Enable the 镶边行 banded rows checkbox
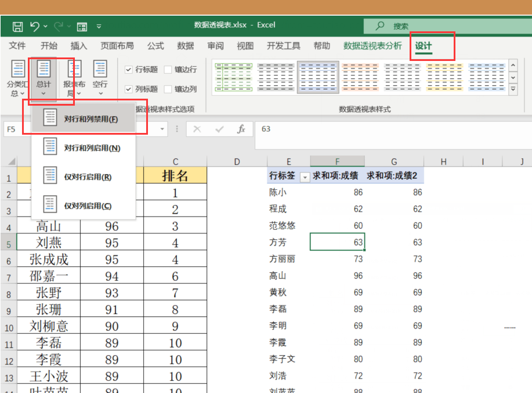The image size is (532, 393). point(168,70)
